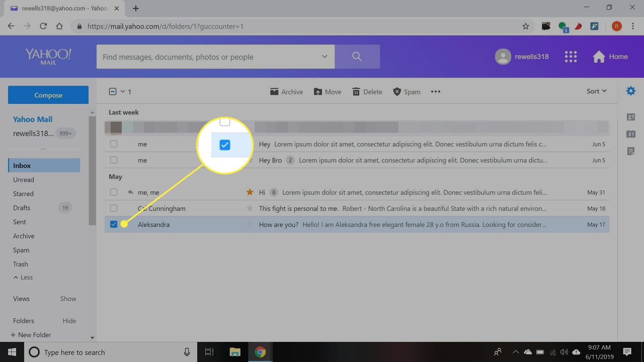
Task: Open the Inbox folder
Action: click(x=44, y=166)
